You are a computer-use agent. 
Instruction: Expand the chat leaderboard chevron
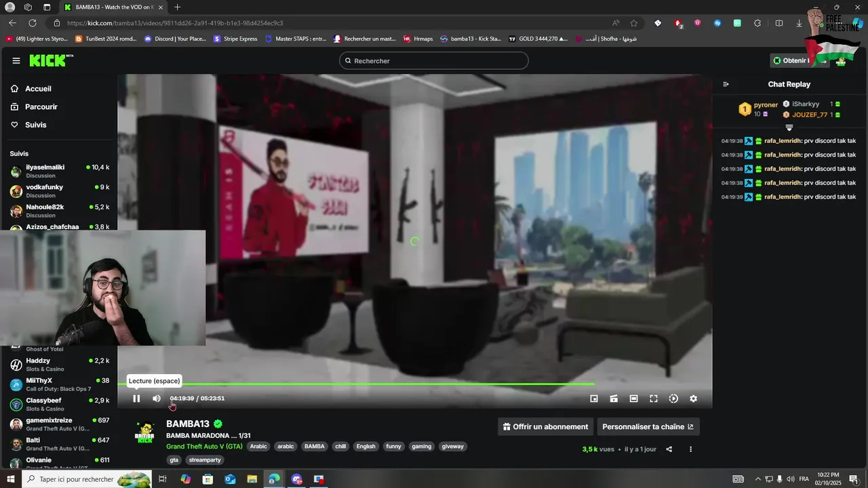click(789, 127)
